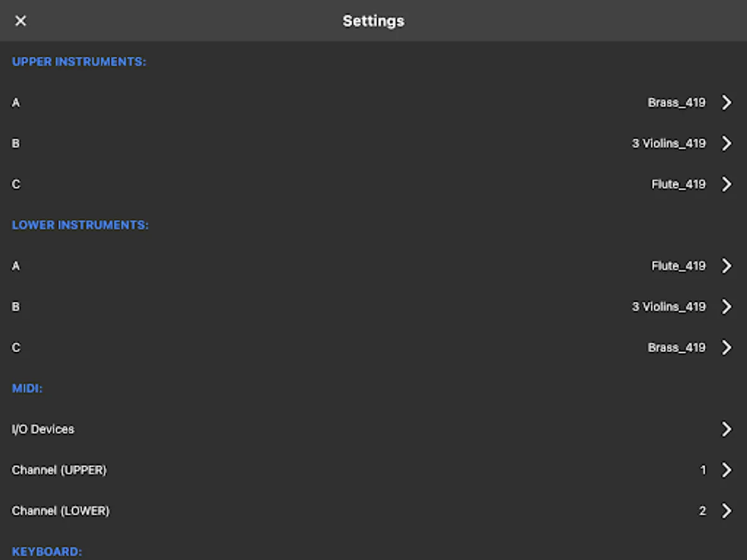
Task: Select Brass_419 value in Upper instruments
Action: [x=676, y=103]
